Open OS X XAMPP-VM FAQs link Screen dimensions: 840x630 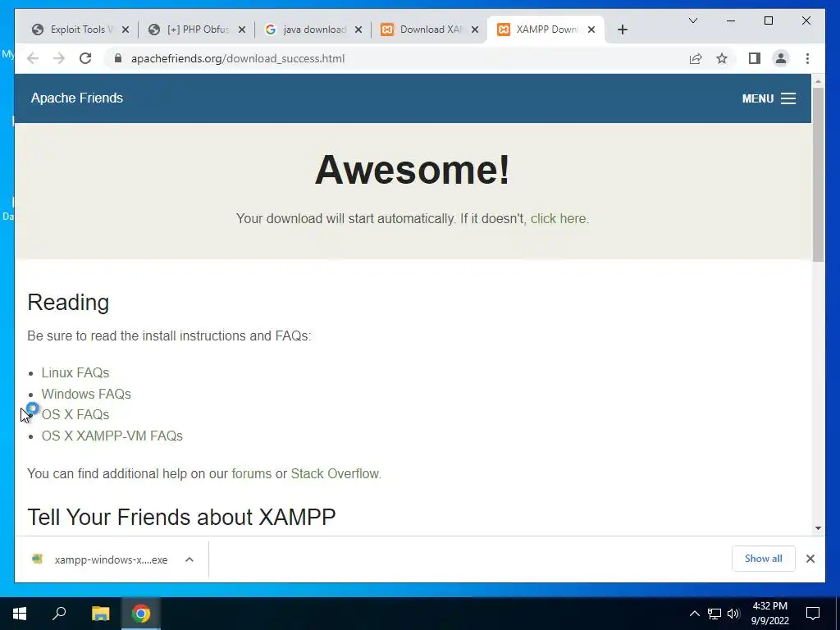112,436
